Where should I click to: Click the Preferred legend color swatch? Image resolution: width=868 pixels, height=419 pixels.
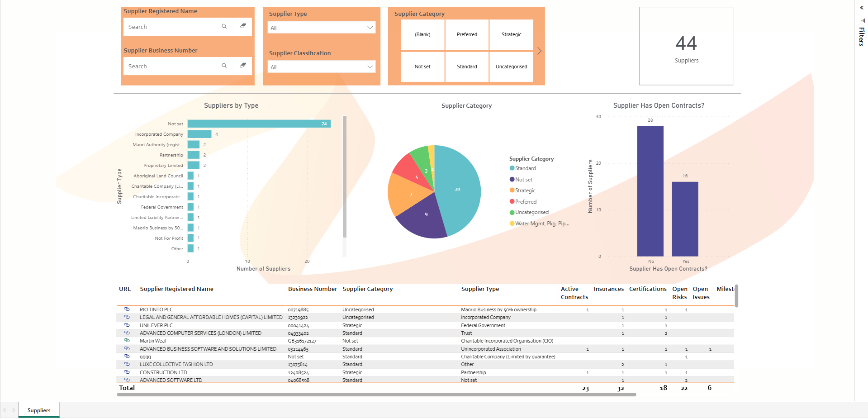[512, 202]
